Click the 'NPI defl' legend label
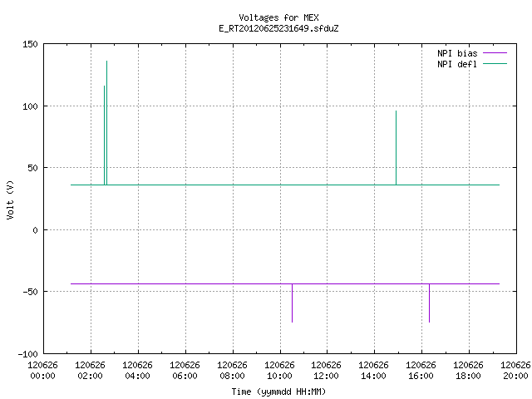 point(457,64)
